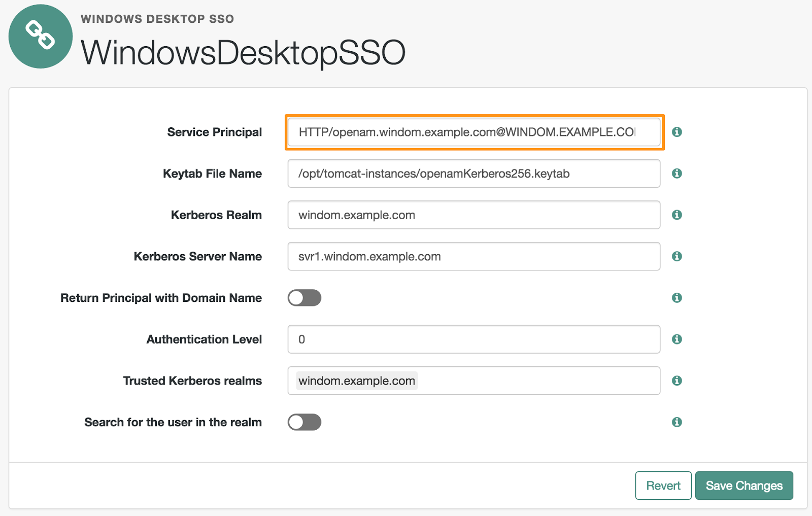The height and width of the screenshot is (516, 812).
Task: Open the Return Principal with Domain Name info tooltip
Action: [x=676, y=298]
